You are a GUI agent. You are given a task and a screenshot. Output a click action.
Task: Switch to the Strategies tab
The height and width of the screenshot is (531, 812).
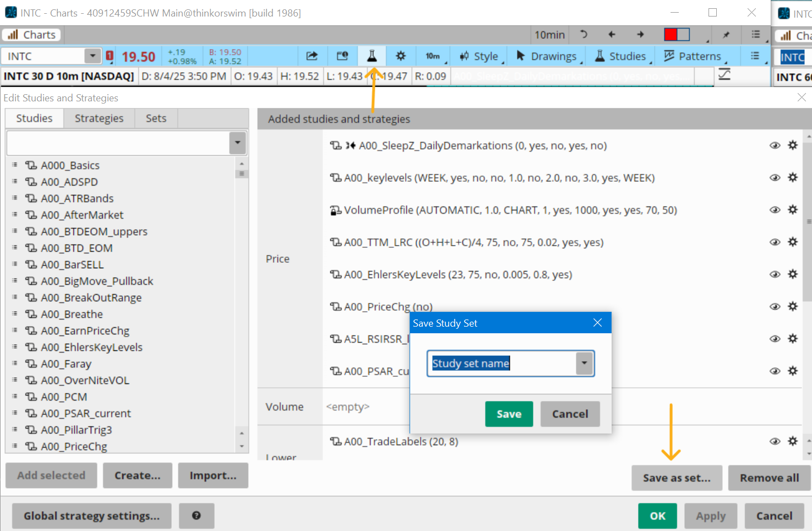99,118
